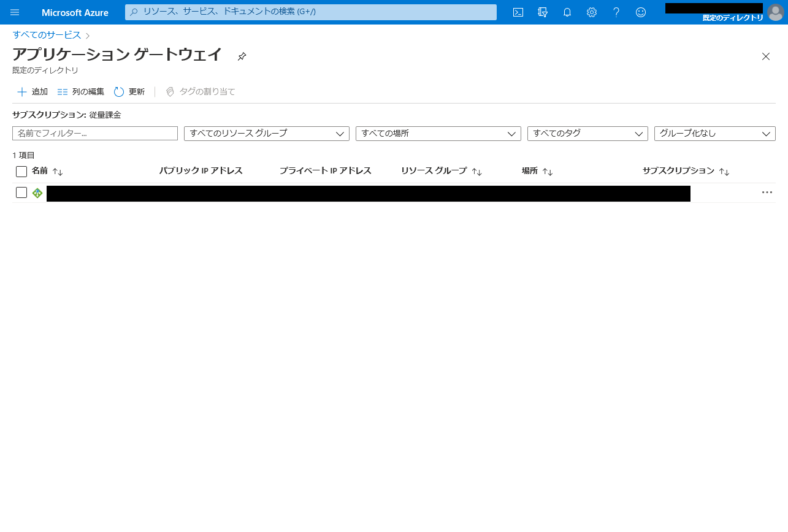Open the help question mark icon

[616, 12]
